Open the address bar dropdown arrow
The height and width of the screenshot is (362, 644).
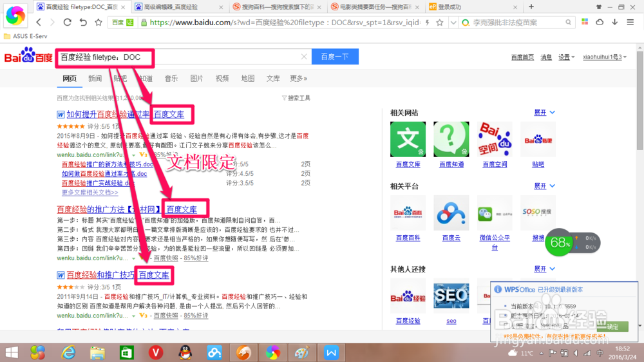[x=453, y=23]
